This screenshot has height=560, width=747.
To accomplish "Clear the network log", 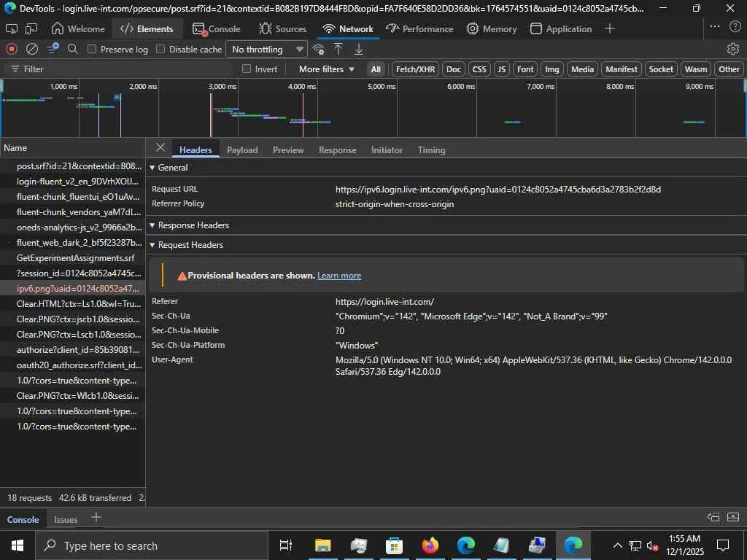I will (x=32, y=49).
